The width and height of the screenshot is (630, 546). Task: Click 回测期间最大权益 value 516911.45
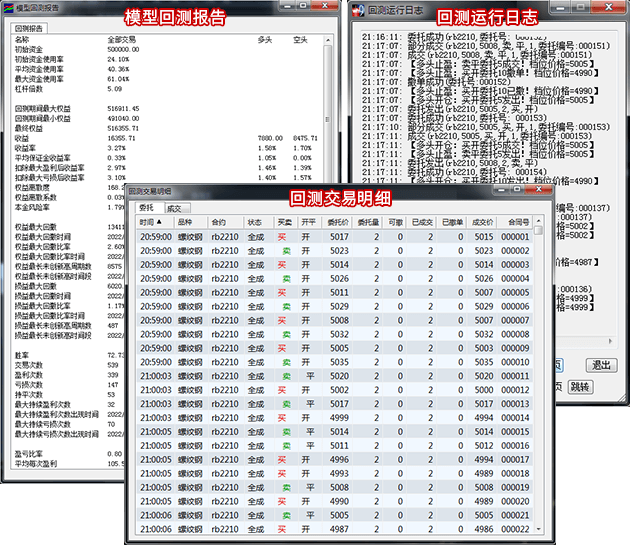pyautogui.click(x=123, y=108)
